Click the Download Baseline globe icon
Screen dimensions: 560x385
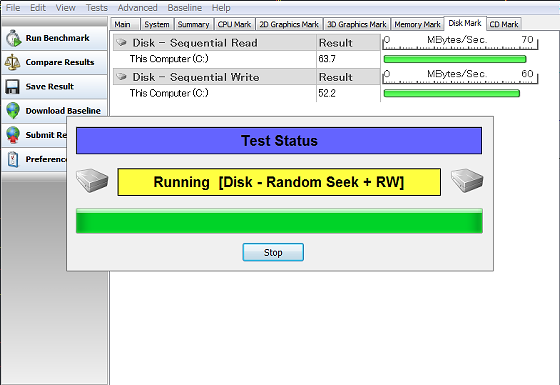pos(13,110)
